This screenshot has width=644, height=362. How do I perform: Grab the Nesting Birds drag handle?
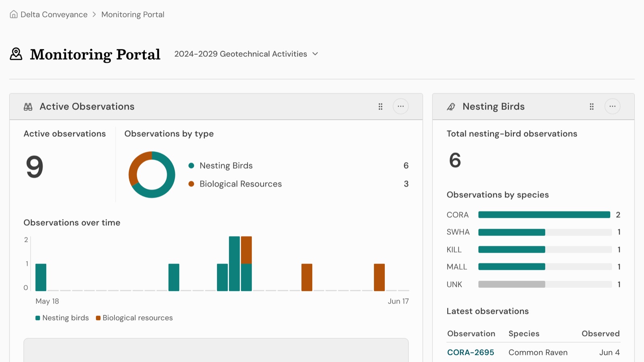592,107
